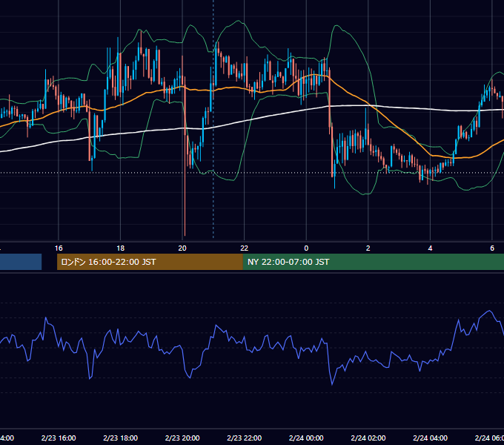The image size is (504, 445).
Task: Click the hour label 16 on price chart axis
Action: click(x=59, y=248)
